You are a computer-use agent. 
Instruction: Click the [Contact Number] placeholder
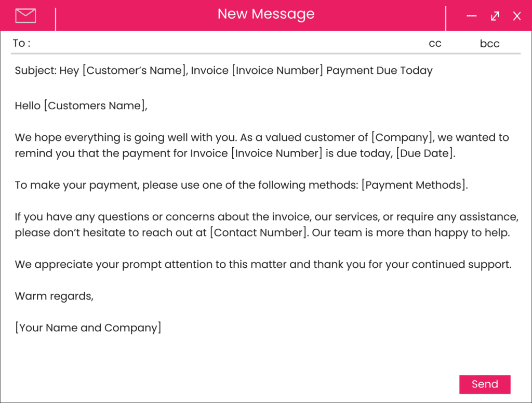(x=258, y=233)
